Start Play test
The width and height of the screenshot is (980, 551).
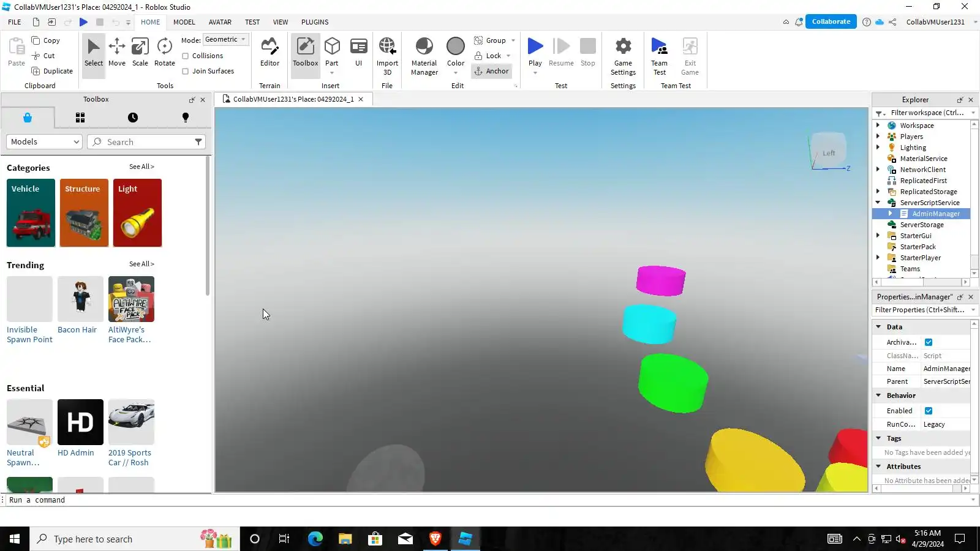[535, 53]
